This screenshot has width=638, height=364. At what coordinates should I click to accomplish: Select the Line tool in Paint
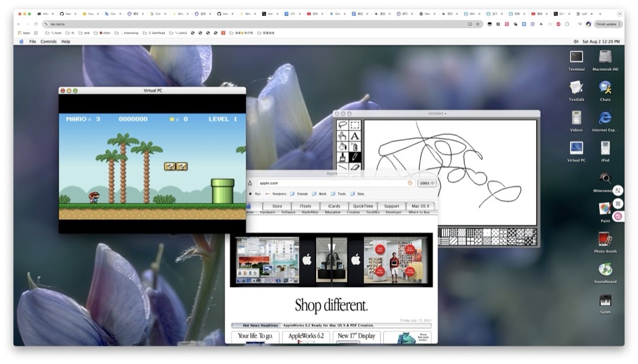[343, 167]
